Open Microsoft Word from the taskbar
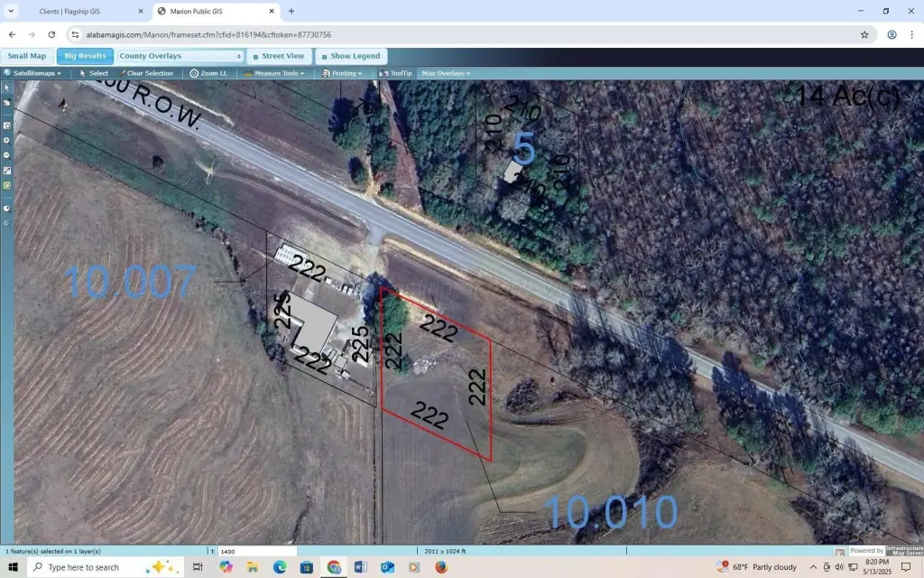924x578 pixels. [x=361, y=567]
